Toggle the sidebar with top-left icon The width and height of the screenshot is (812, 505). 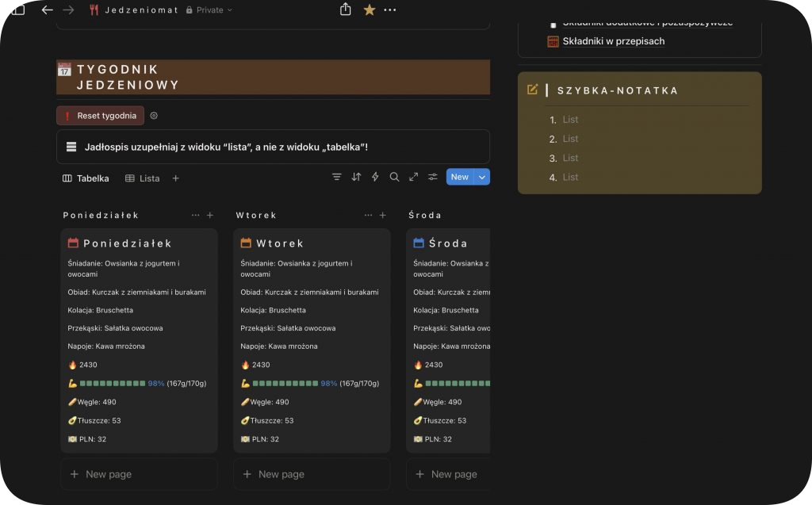tap(17, 10)
